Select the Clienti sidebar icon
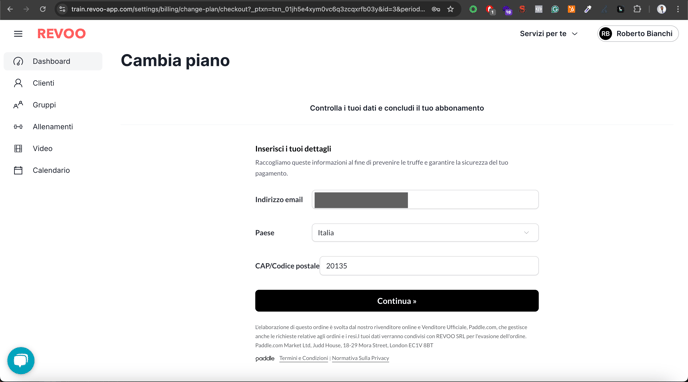 tap(18, 83)
